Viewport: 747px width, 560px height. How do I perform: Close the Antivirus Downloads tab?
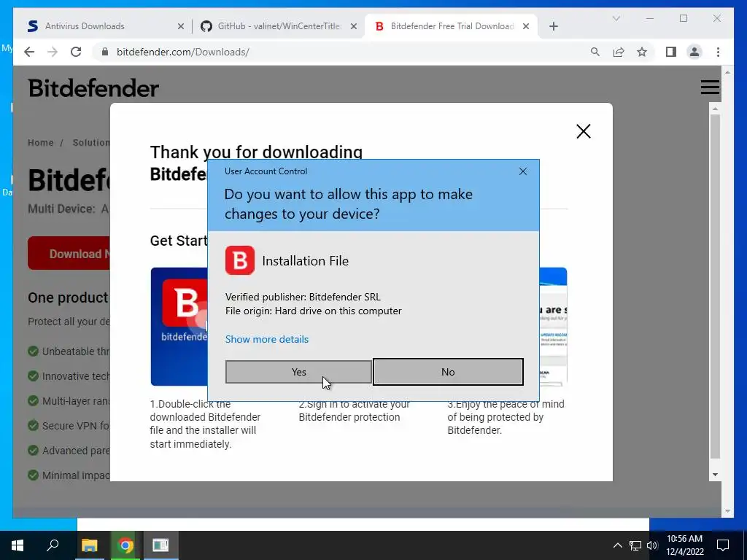[181, 27]
